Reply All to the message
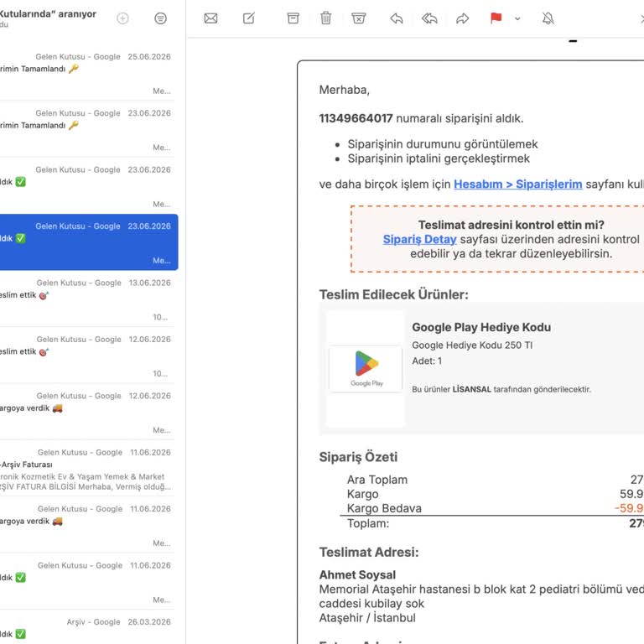Screen dimensions: 644x644 tap(429, 18)
